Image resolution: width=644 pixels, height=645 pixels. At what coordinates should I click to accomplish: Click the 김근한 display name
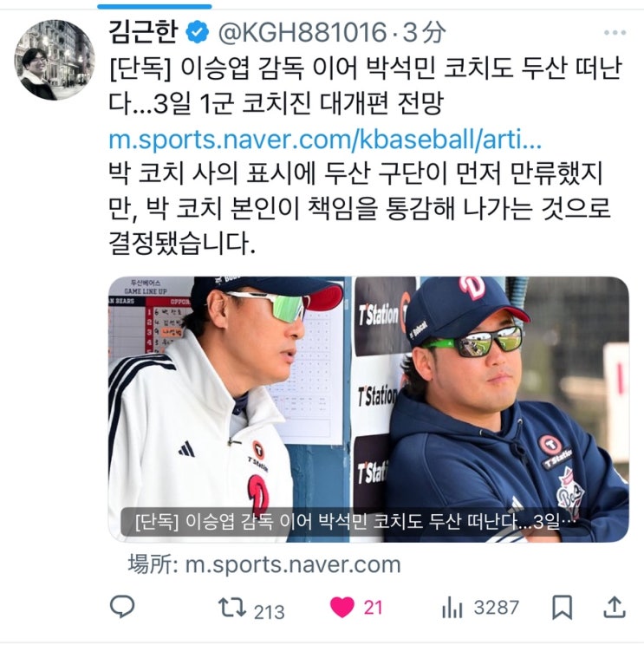click(144, 32)
